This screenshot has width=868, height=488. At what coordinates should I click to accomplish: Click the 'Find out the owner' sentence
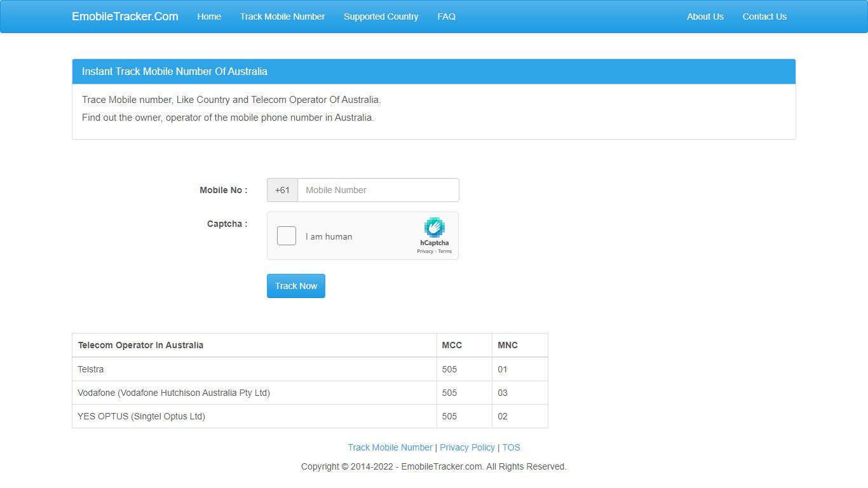228,118
